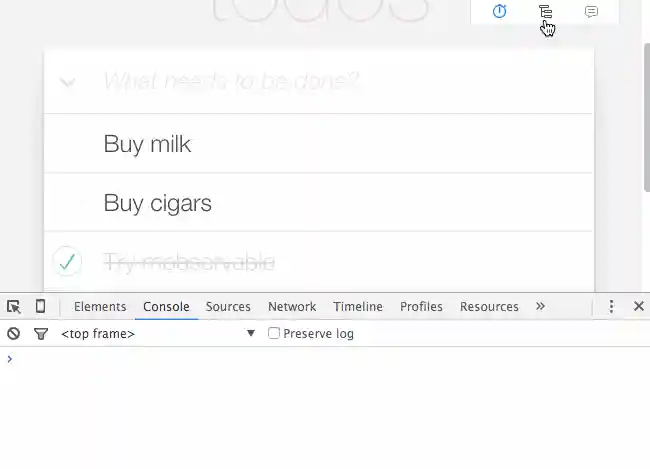Image resolution: width=650 pixels, height=469 pixels.
Task: Clear the console with the ban icon
Action: pos(13,333)
